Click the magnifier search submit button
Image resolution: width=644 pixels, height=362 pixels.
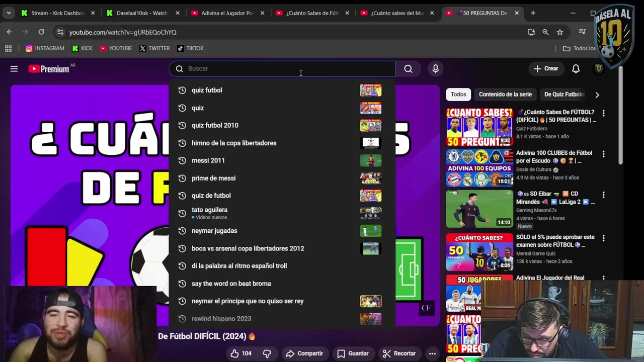pos(408,69)
